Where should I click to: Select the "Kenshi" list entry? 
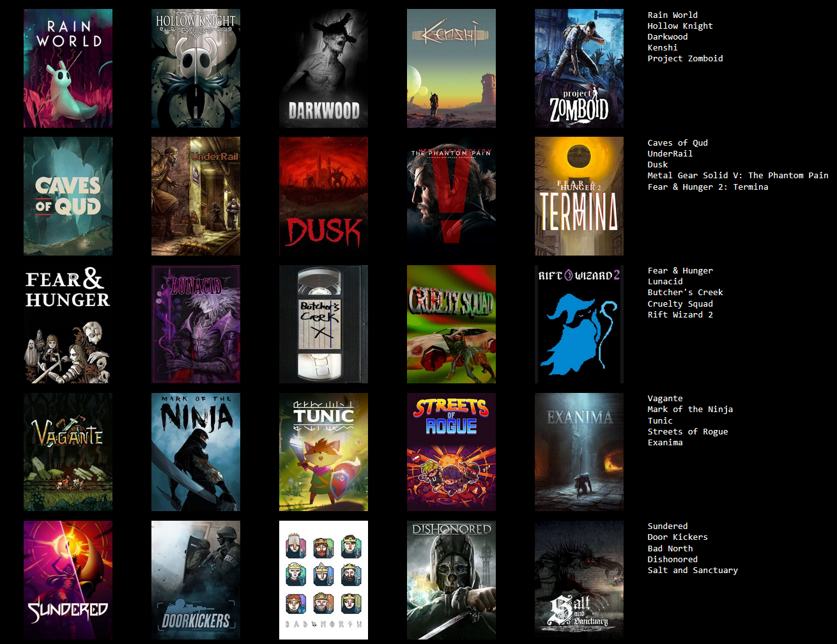point(663,47)
